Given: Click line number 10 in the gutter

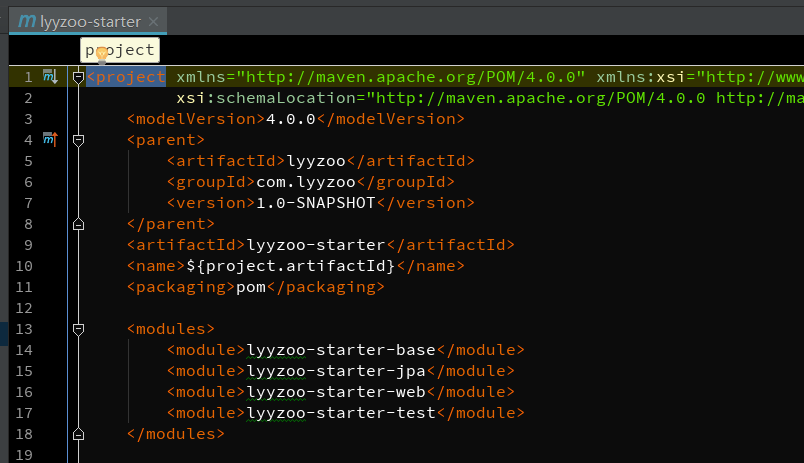Looking at the screenshot, I should click(24, 266).
